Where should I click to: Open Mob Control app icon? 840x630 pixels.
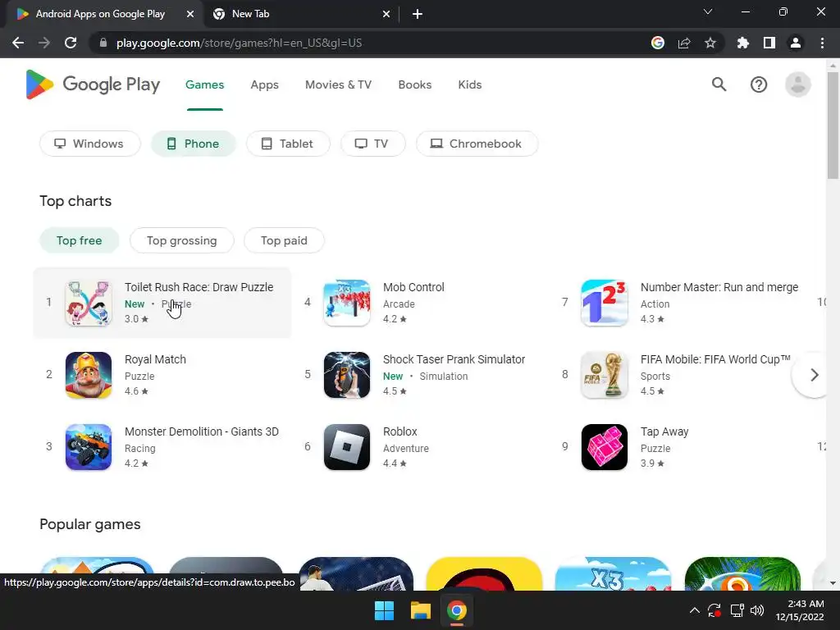tap(347, 303)
